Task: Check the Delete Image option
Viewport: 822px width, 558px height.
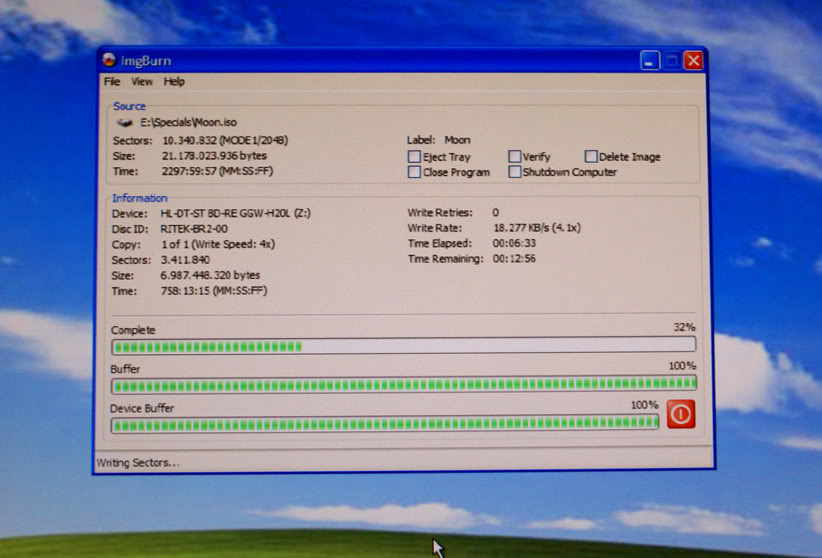Action: click(591, 157)
